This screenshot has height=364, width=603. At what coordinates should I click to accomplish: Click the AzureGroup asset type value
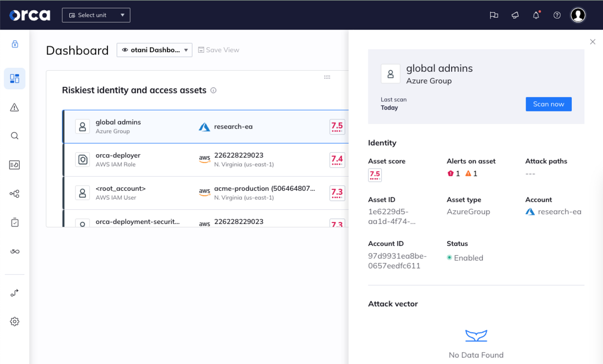pos(468,212)
